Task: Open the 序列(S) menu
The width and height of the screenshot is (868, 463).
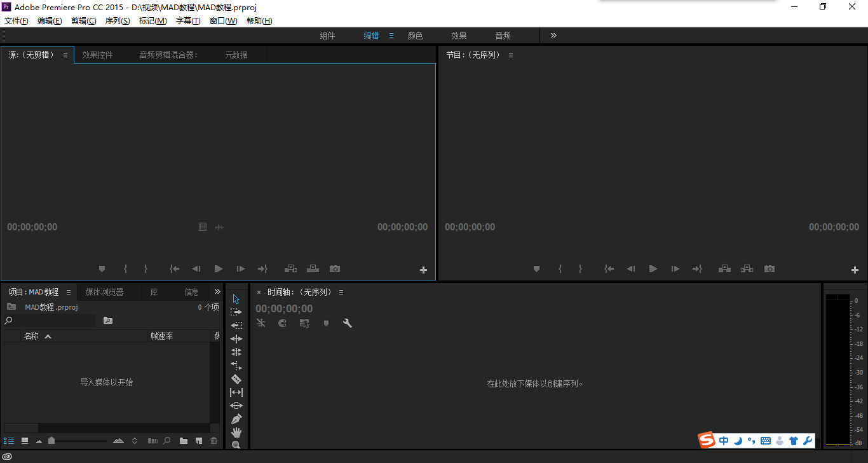Action: point(117,21)
